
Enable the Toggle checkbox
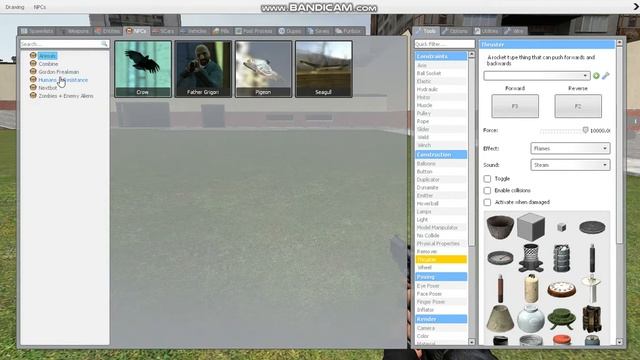click(x=487, y=179)
